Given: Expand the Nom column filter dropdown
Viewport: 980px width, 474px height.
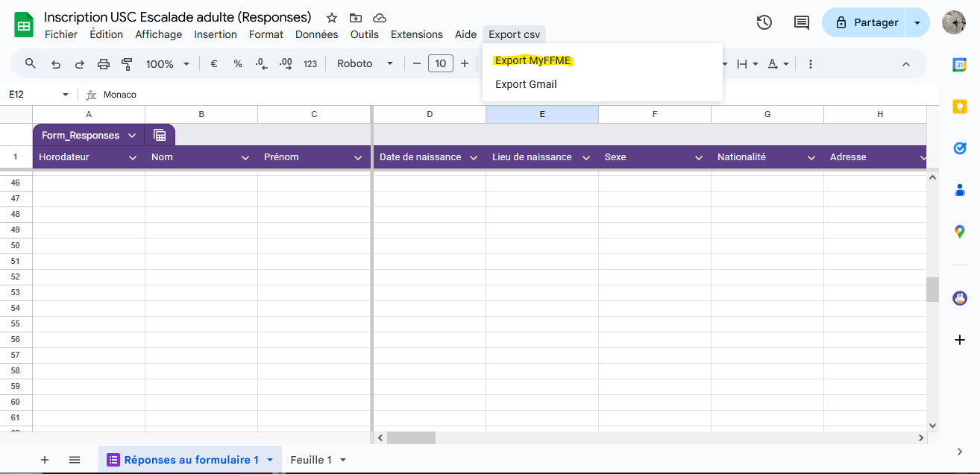Looking at the screenshot, I should coord(245,157).
